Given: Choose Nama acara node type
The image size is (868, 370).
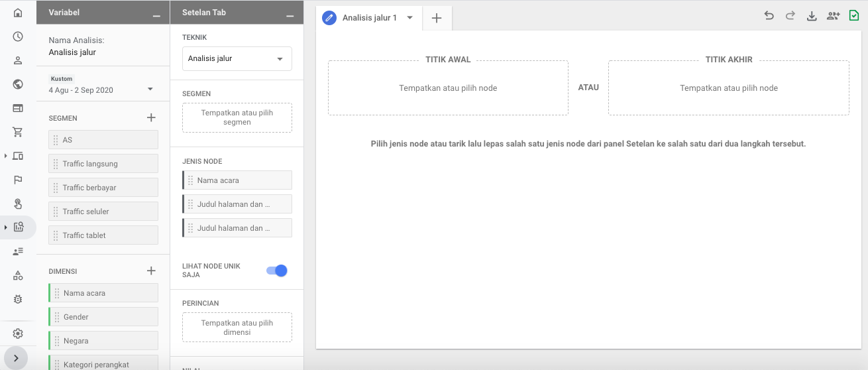Looking at the screenshot, I should click(x=237, y=180).
